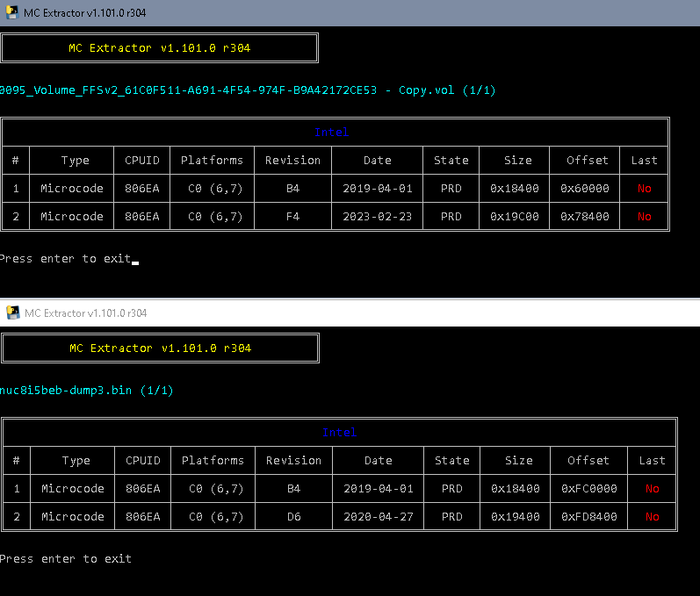Click revision D6 in bottom table
The image size is (700, 596).
(x=293, y=517)
